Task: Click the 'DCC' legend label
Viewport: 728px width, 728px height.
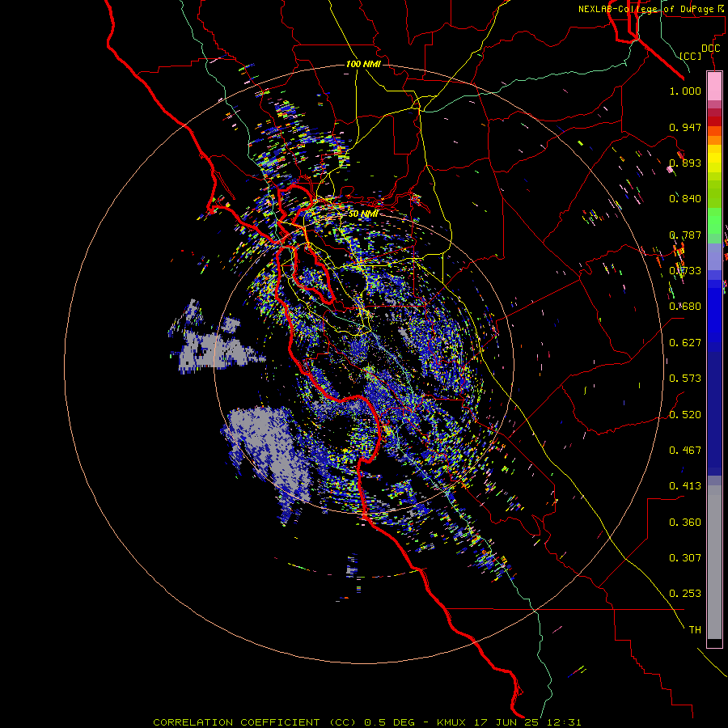Action: [710, 49]
